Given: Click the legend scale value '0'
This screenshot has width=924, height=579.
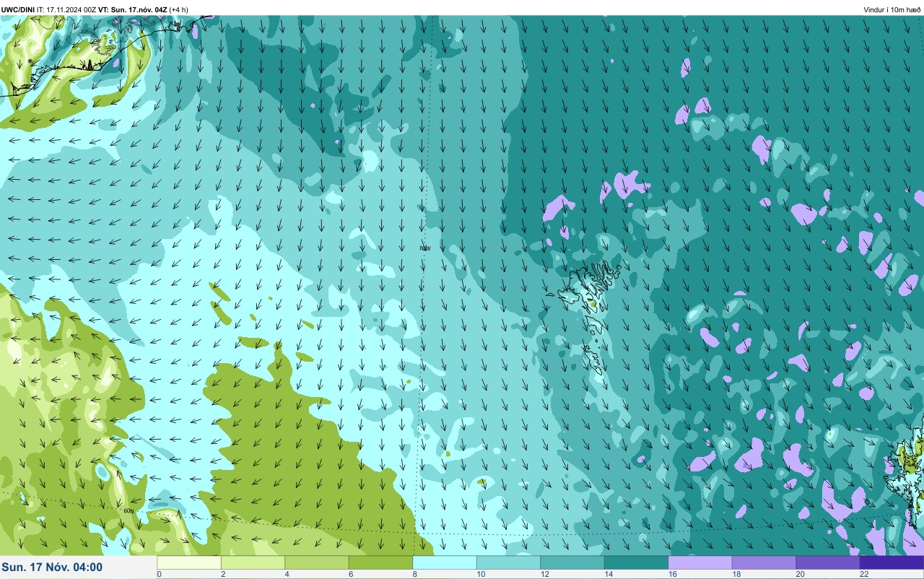Looking at the screenshot, I should (159, 574).
